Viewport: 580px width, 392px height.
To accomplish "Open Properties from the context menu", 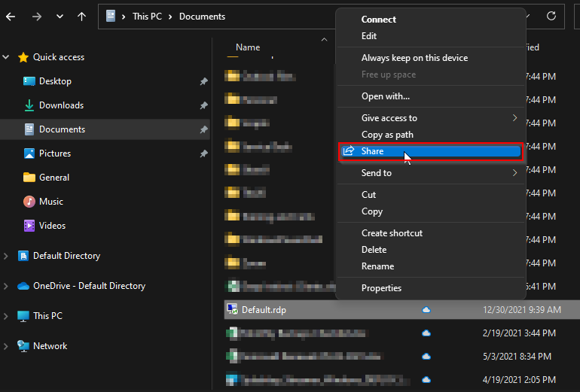I will point(431,288).
